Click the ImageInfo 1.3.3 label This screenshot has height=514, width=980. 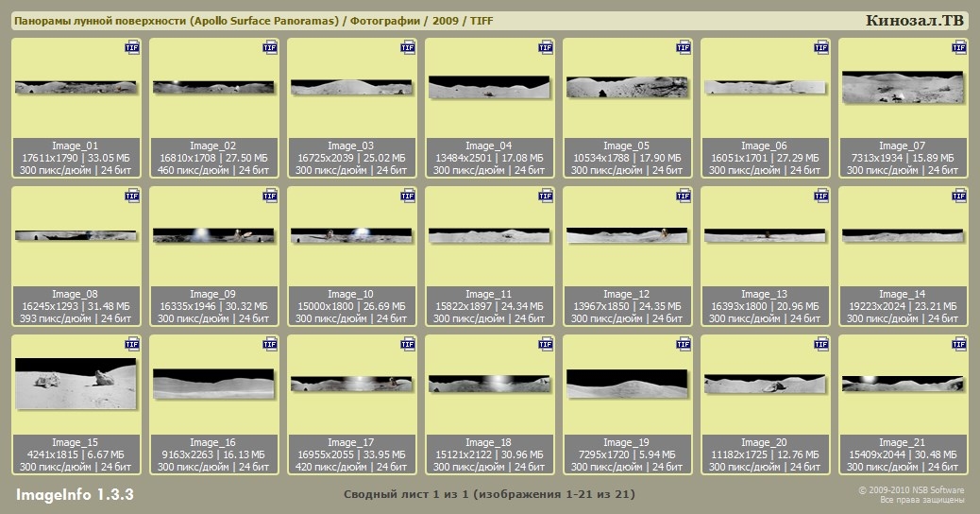(75, 495)
